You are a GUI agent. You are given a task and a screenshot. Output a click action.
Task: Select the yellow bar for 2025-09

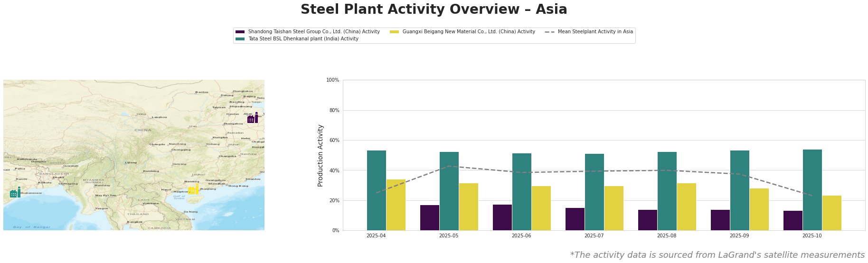(x=759, y=209)
